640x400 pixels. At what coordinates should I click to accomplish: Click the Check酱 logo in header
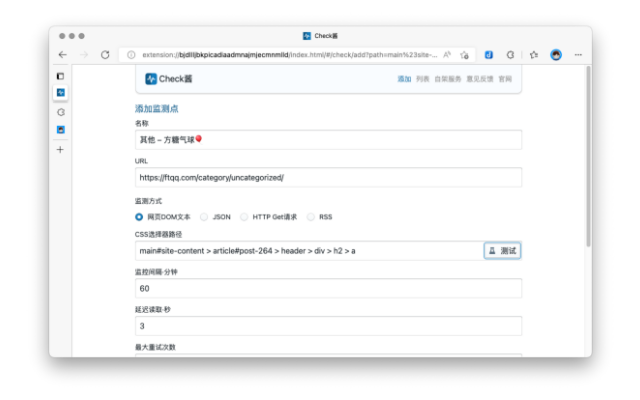pos(169,79)
